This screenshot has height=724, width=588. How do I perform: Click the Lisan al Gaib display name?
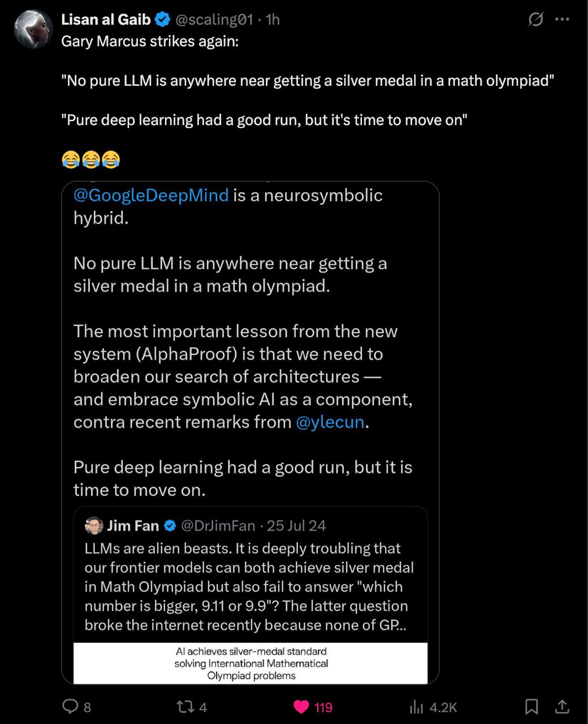[x=106, y=19]
